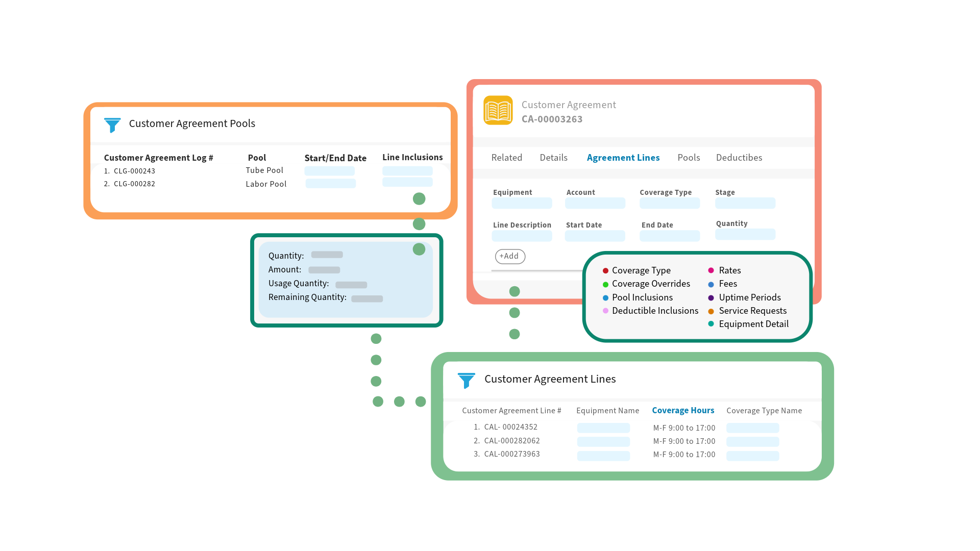Viewport: 980px width, 551px height.
Task: Click the pink Deductible Inclusions legend dot
Action: pos(605,311)
